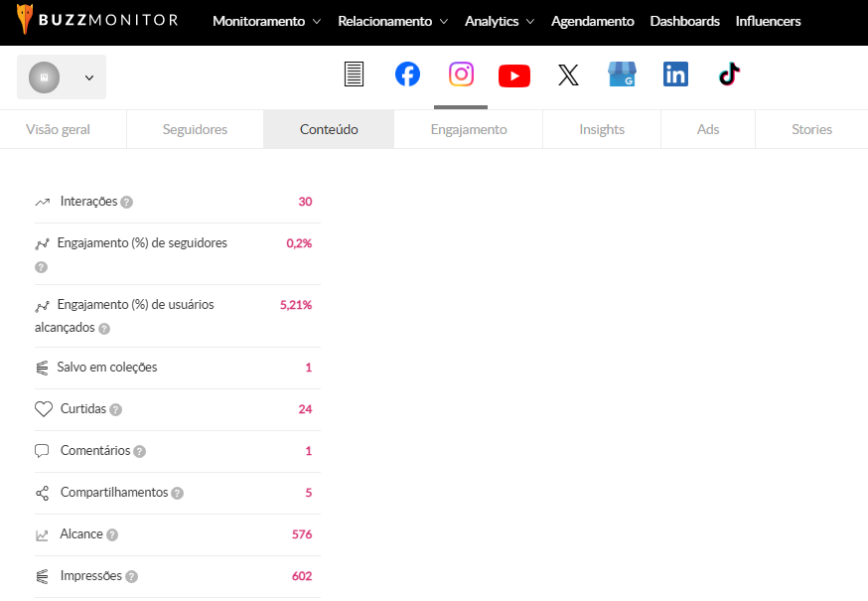This screenshot has width=868, height=601.
Task: Expand the Monitoramento menu
Action: click(266, 21)
